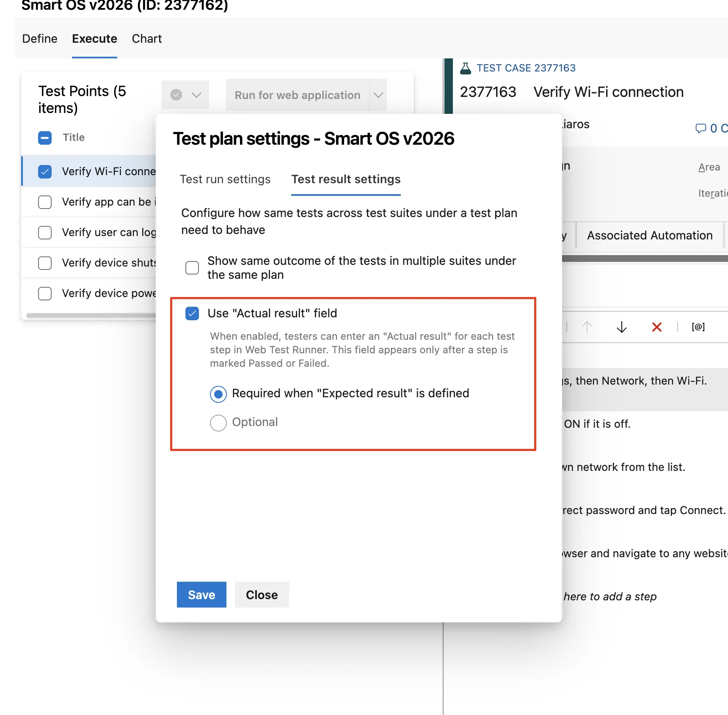
Task: Click the move step down arrow
Action: tap(621, 327)
